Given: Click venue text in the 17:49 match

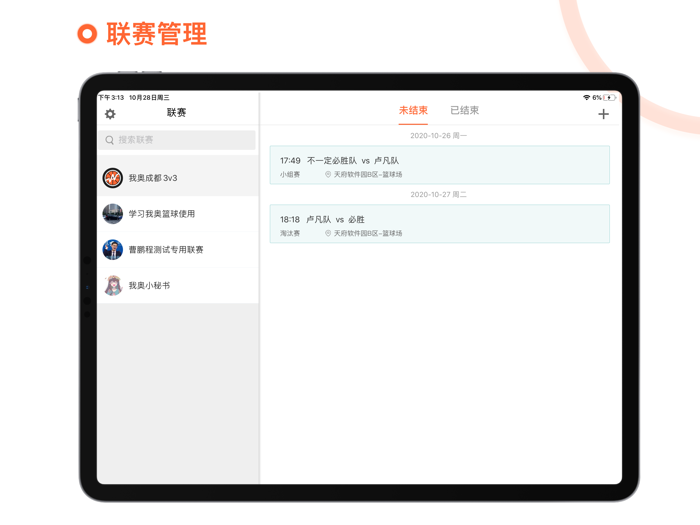Looking at the screenshot, I should pyautogui.click(x=368, y=174).
